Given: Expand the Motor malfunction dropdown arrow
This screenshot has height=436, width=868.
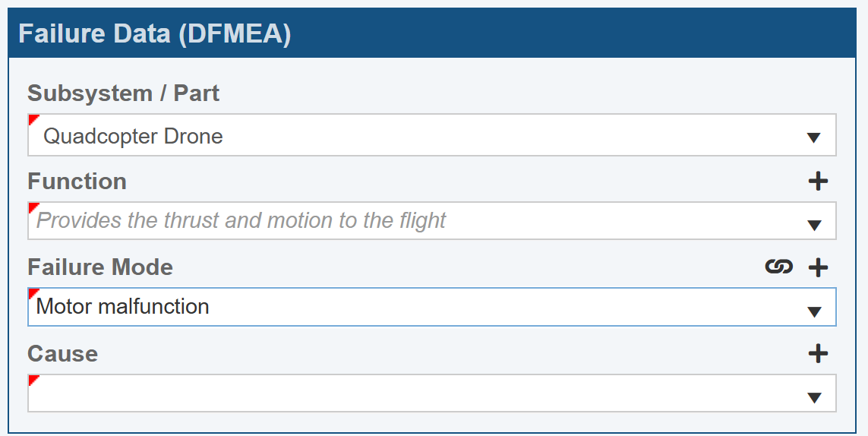Looking at the screenshot, I should pyautogui.click(x=814, y=311).
